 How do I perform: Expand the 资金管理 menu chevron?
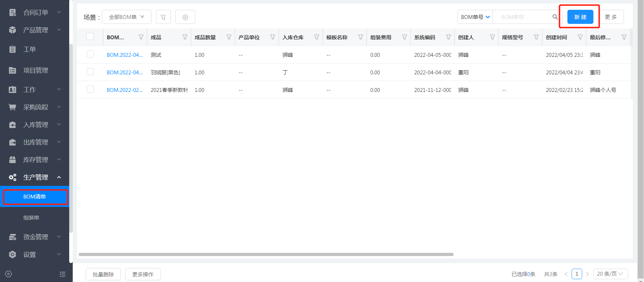click(59, 237)
